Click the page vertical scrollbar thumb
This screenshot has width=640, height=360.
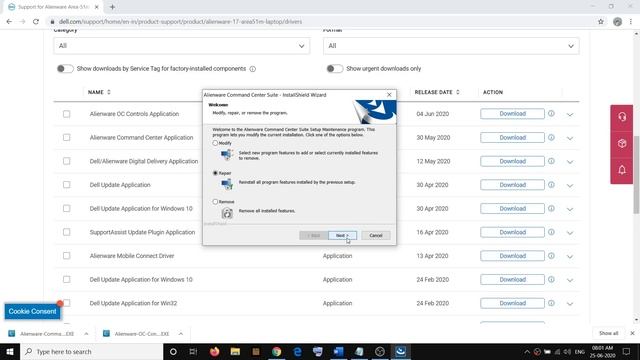click(x=636, y=175)
